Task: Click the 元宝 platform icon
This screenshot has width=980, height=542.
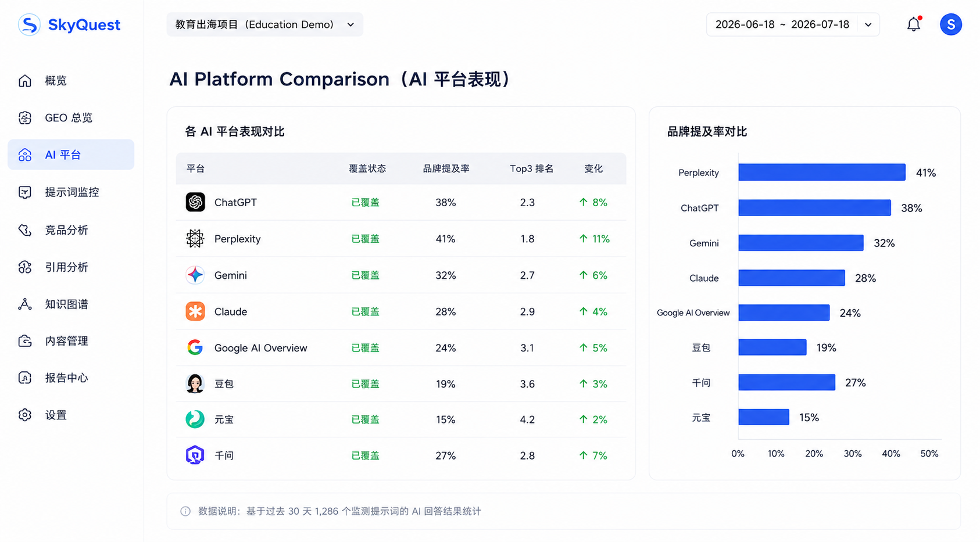Action: click(195, 419)
